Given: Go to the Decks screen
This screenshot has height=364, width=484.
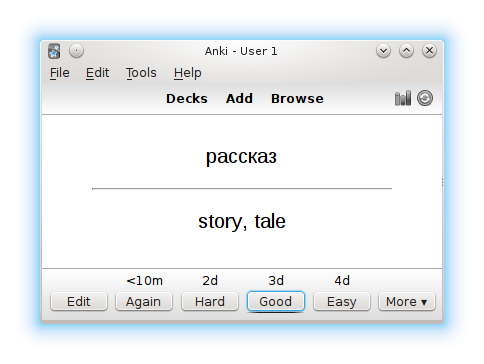Looking at the screenshot, I should [187, 99].
